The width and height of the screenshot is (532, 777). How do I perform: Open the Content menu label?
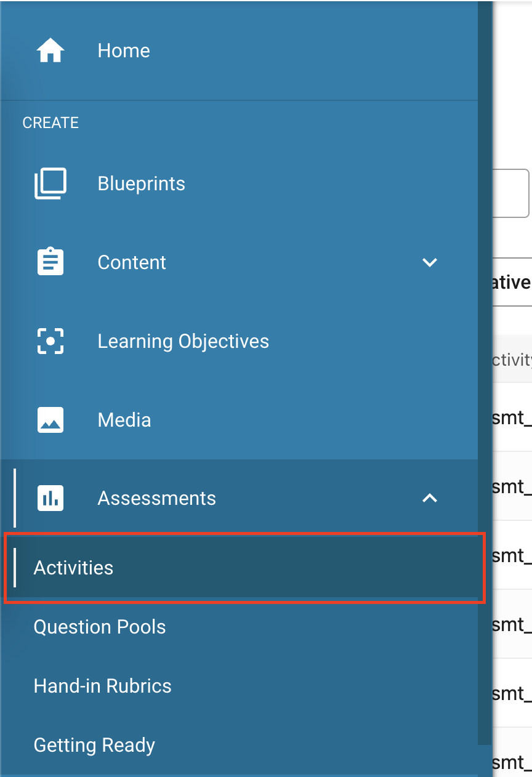(132, 262)
